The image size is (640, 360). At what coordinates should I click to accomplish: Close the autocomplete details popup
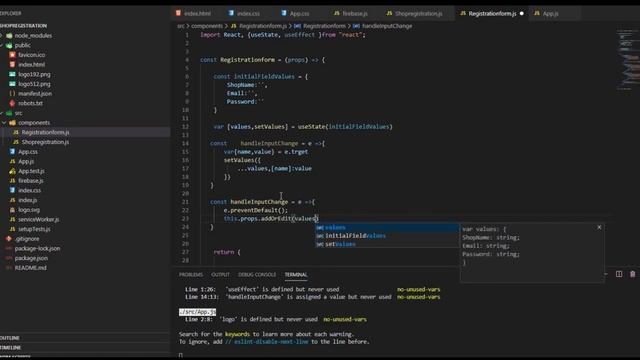coord(599,227)
